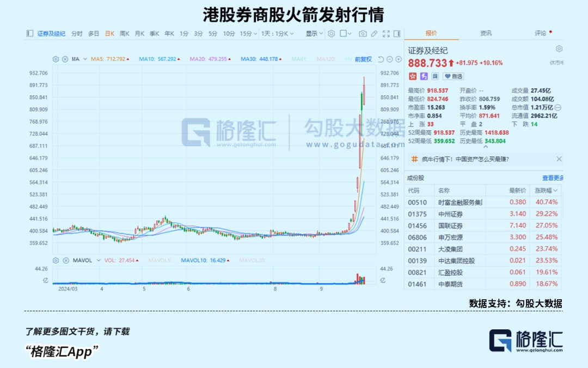This screenshot has height=368, width=588.
Task: Click the VOL: 27.454 volume label
Action: [121, 260]
